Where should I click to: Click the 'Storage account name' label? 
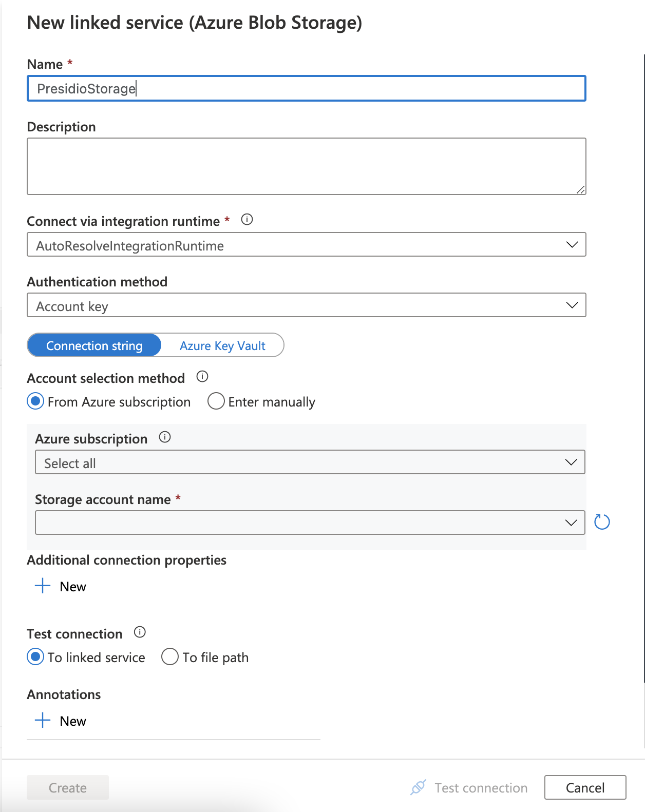(103, 499)
